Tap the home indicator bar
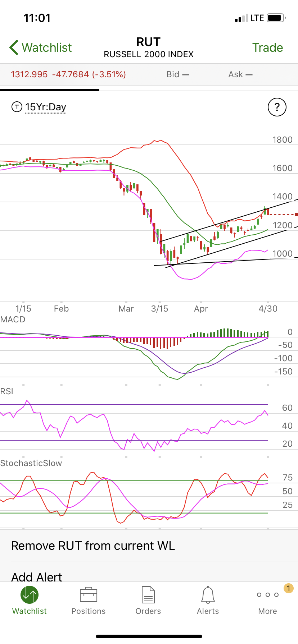298x644 pixels. click(149, 636)
